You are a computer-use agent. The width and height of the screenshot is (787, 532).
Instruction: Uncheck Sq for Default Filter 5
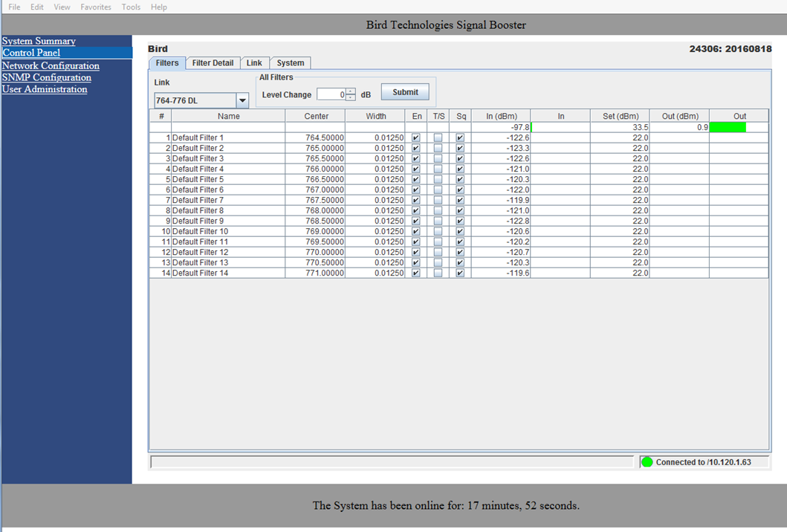(x=460, y=179)
